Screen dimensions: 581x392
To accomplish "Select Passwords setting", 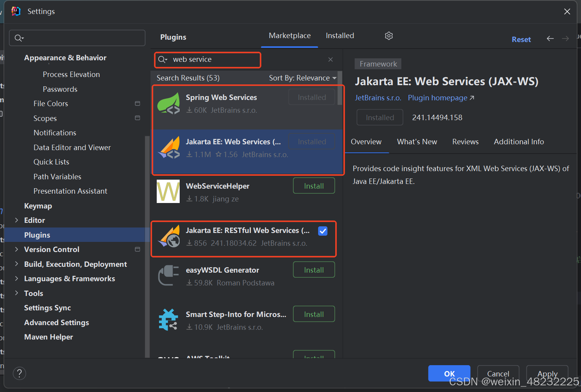I will (x=60, y=89).
